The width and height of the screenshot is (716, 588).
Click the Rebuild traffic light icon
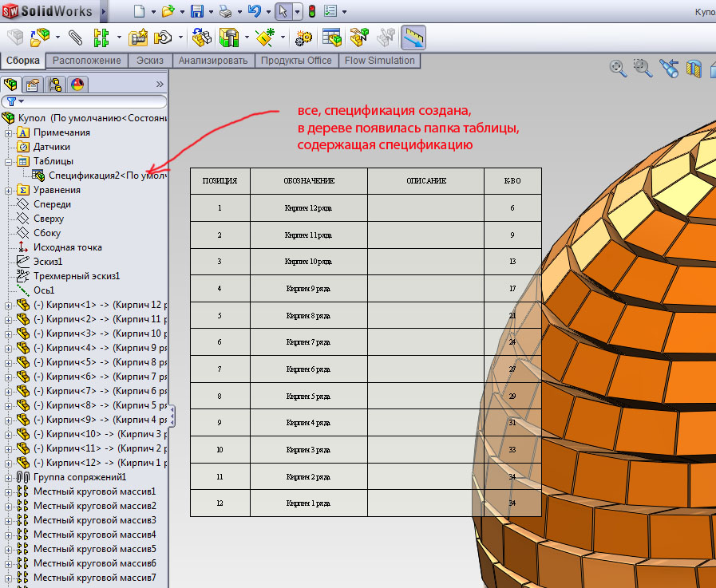tap(311, 11)
